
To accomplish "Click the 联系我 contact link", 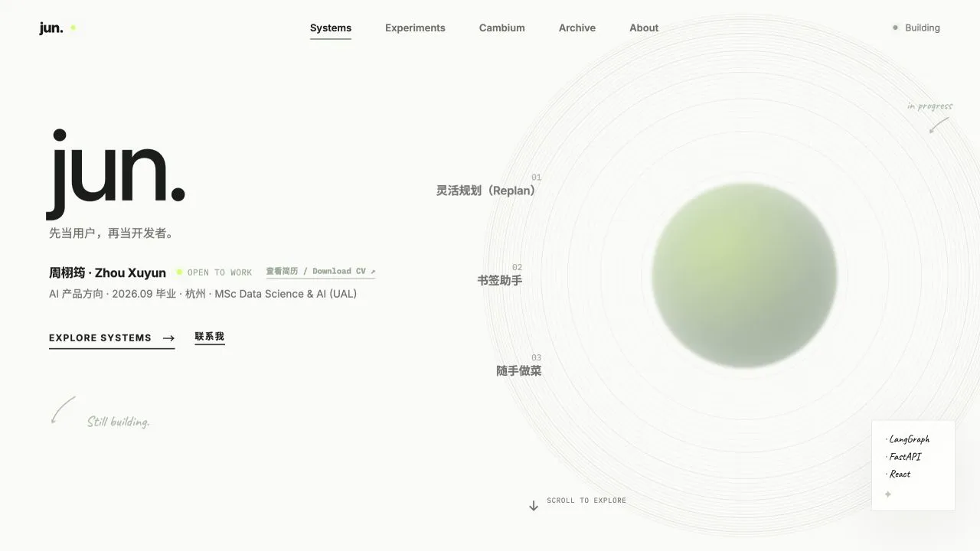I will pyautogui.click(x=210, y=337).
